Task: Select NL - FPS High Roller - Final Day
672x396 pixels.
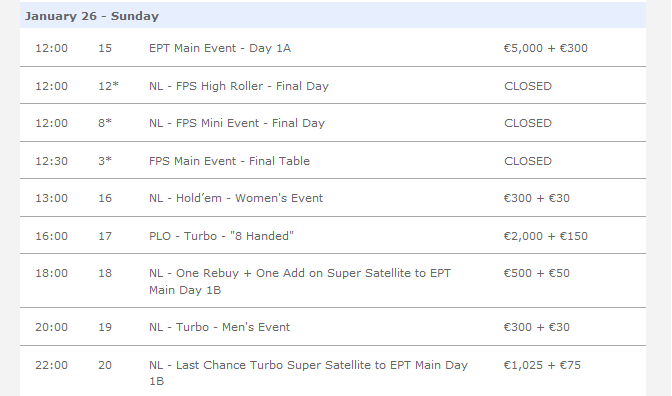Action: 239,86
